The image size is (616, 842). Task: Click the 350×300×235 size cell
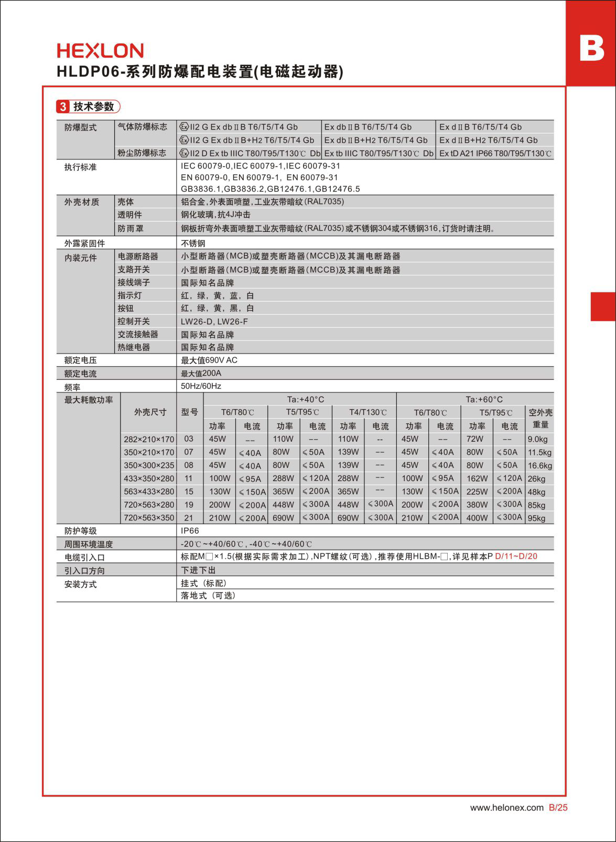[149, 465]
